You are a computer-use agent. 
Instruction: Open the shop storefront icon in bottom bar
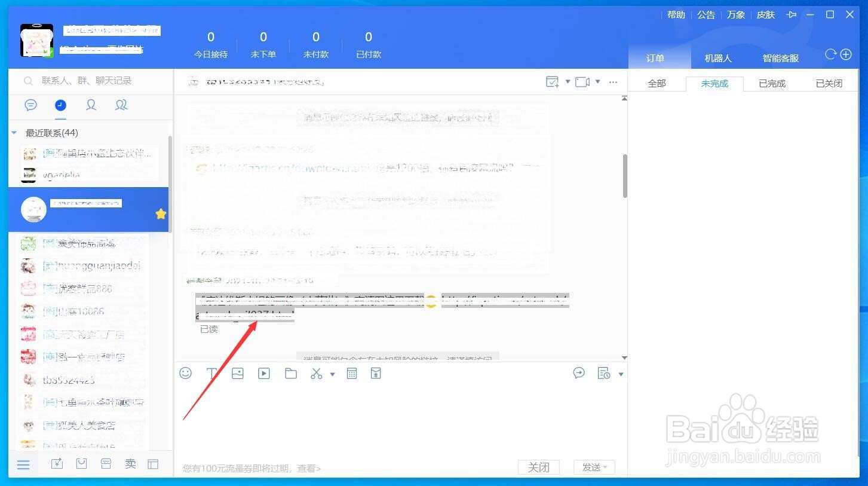click(x=106, y=463)
